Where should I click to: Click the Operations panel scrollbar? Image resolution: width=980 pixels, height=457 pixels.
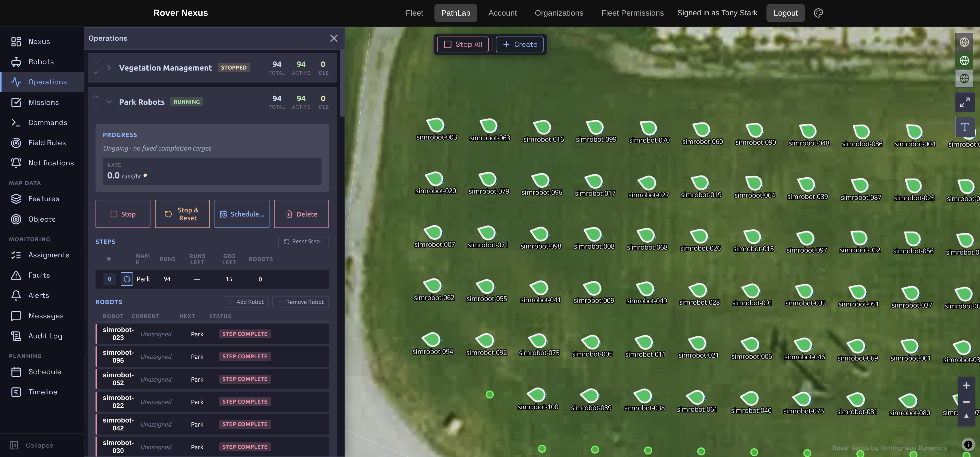(x=342, y=83)
